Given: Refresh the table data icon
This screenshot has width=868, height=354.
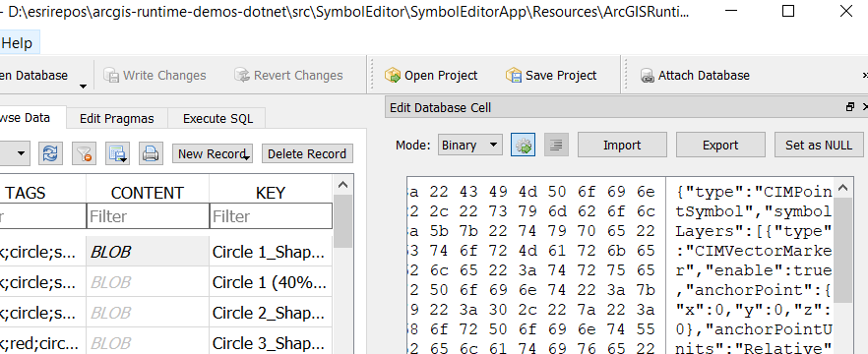Looking at the screenshot, I should (50, 153).
